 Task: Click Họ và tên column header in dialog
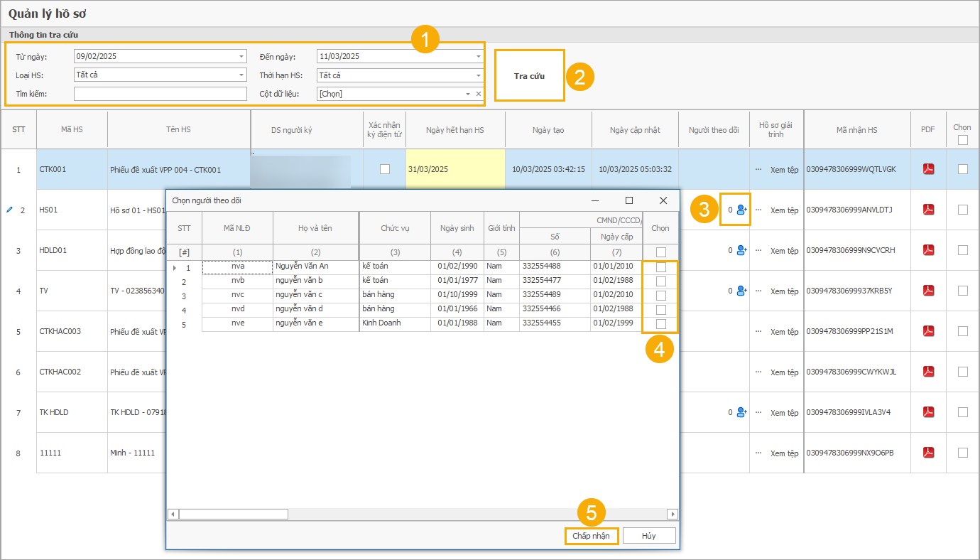[316, 228]
